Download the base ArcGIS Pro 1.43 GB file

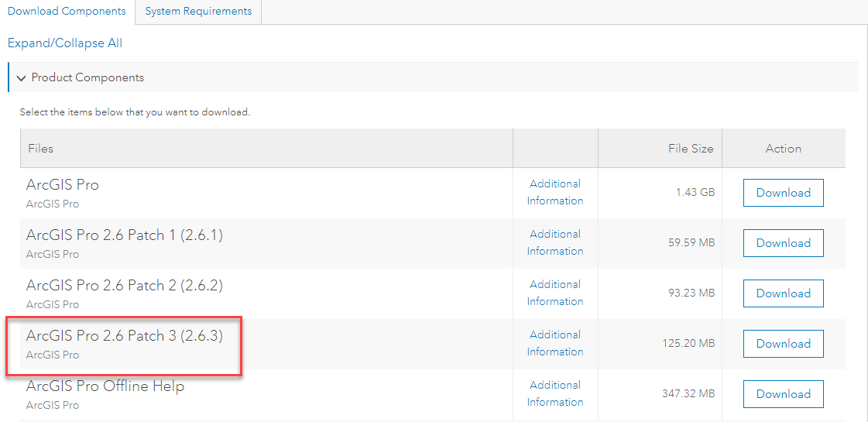click(x=784, y=193)
